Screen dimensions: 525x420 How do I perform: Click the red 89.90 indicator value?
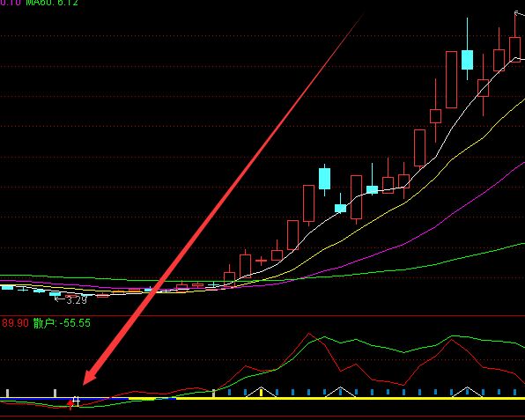click(x=15, y=323)
